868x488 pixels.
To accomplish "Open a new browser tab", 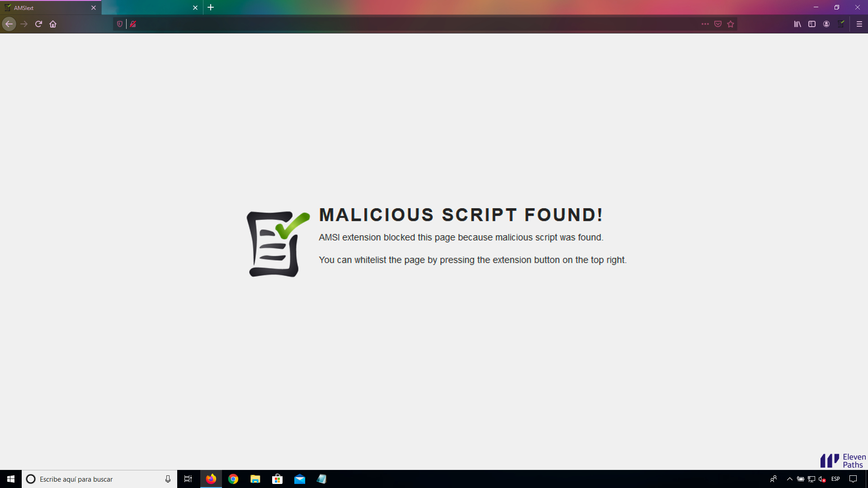I will click(x=211, y=7).
